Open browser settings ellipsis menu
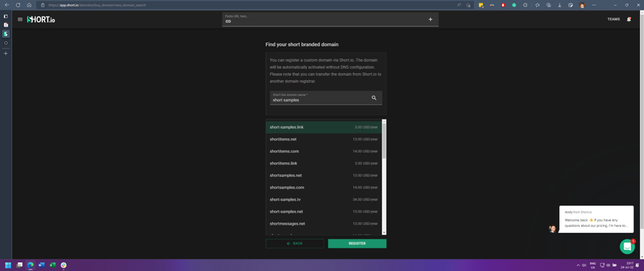The height and width of the screenshot is (271, 644). point(594,5)
